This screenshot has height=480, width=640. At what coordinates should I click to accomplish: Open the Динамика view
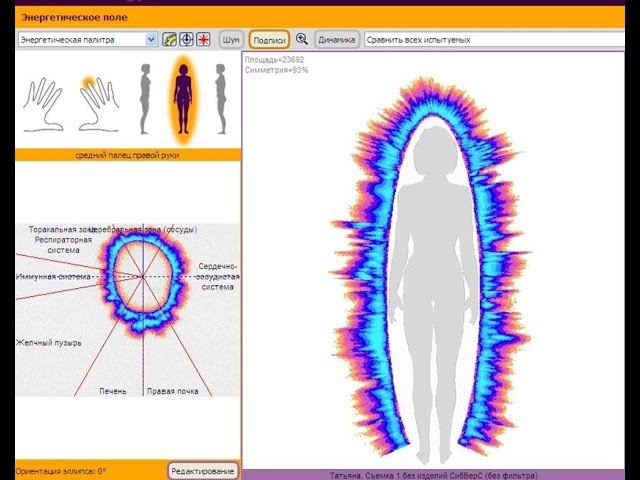[337, 40]
